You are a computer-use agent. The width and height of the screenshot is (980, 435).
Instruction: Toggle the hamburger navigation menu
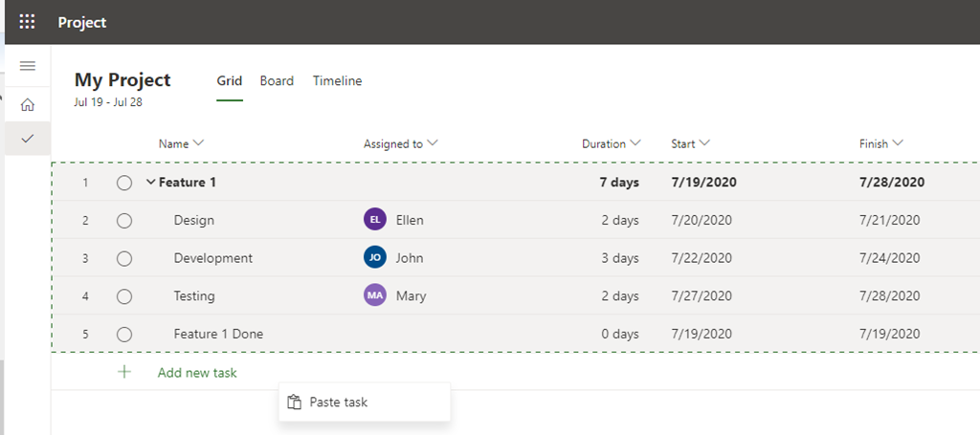[28, 66]
